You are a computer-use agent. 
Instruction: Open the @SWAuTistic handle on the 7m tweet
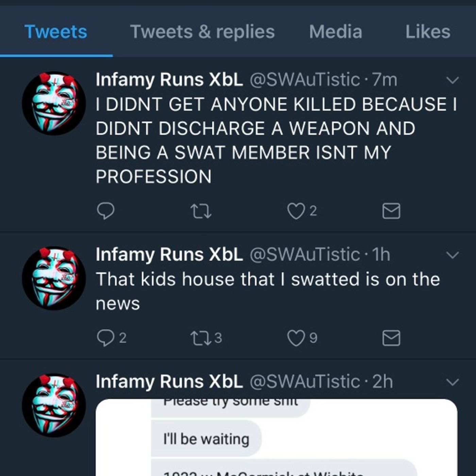(305, 80)
